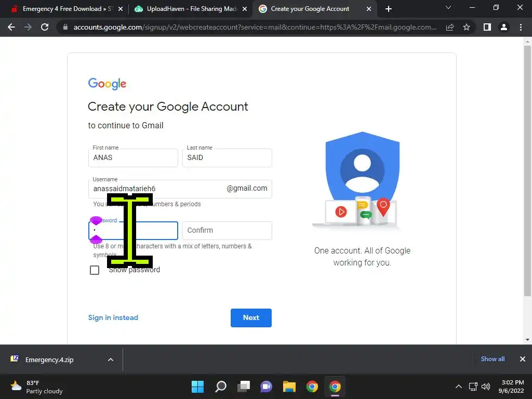
Task: Open Windows Start menu
Action: pos(197,387)
